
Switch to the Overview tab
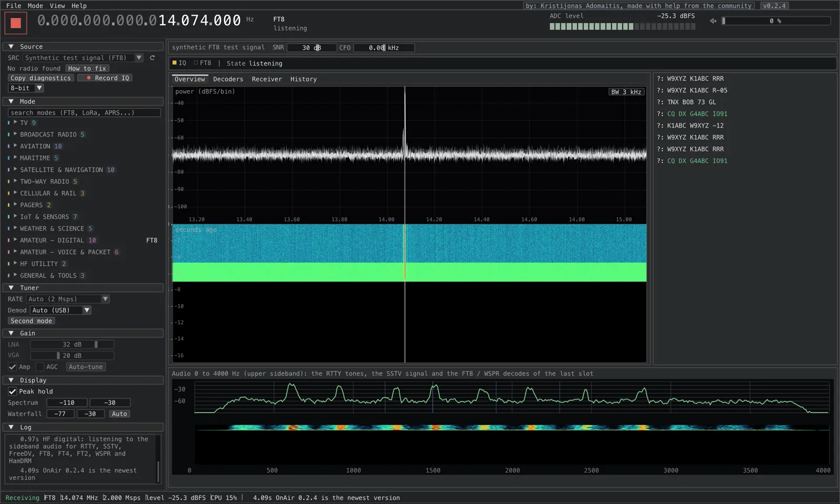click(190, 79)
